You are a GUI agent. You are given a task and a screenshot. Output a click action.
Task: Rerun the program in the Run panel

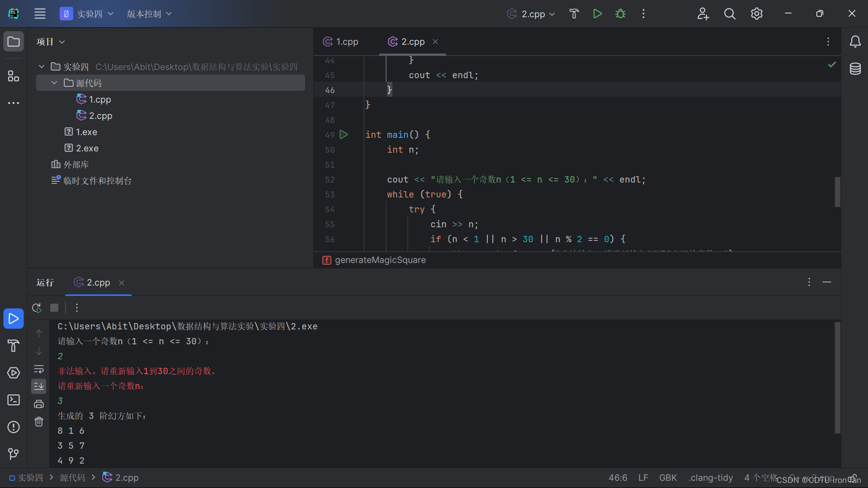pos(37,308)
